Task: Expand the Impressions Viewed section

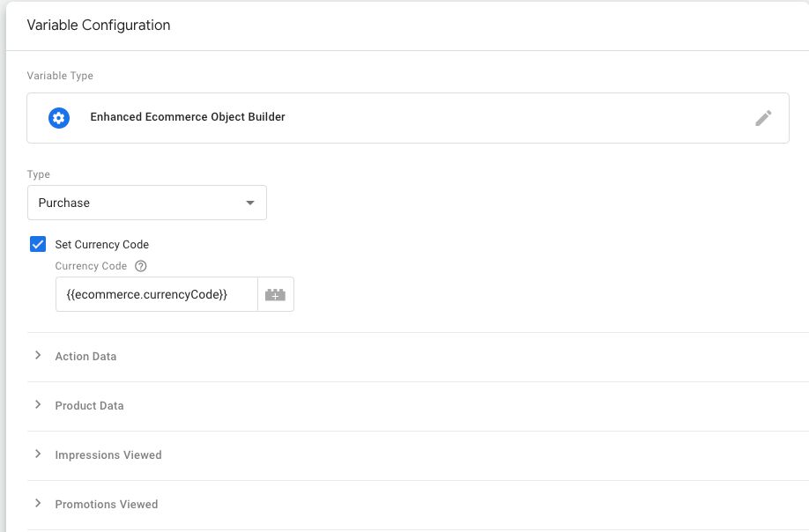Action: pyautogui.click(x=418, y=455)
